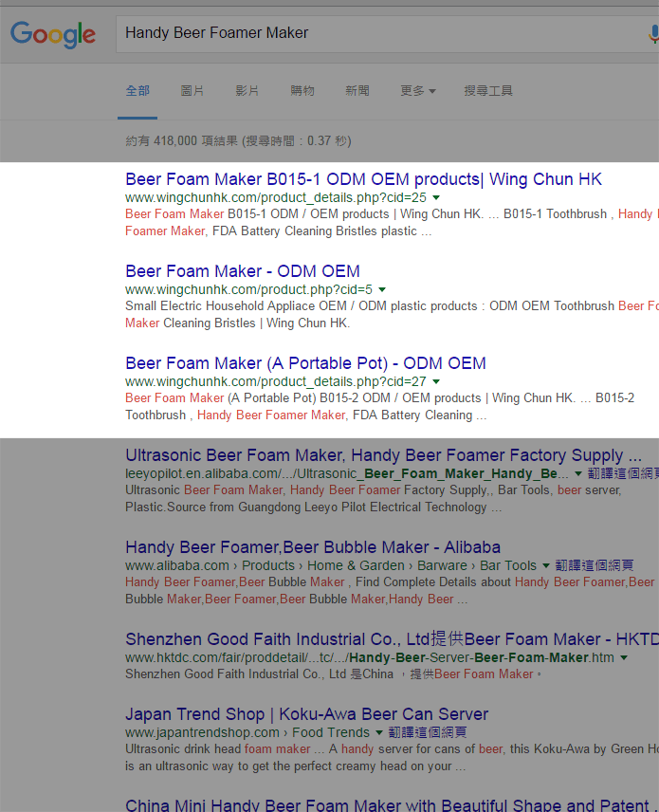
Task: Open 'Beer Foam Maker B015-1 ODM OEM products' result
Action: (363, 179)
